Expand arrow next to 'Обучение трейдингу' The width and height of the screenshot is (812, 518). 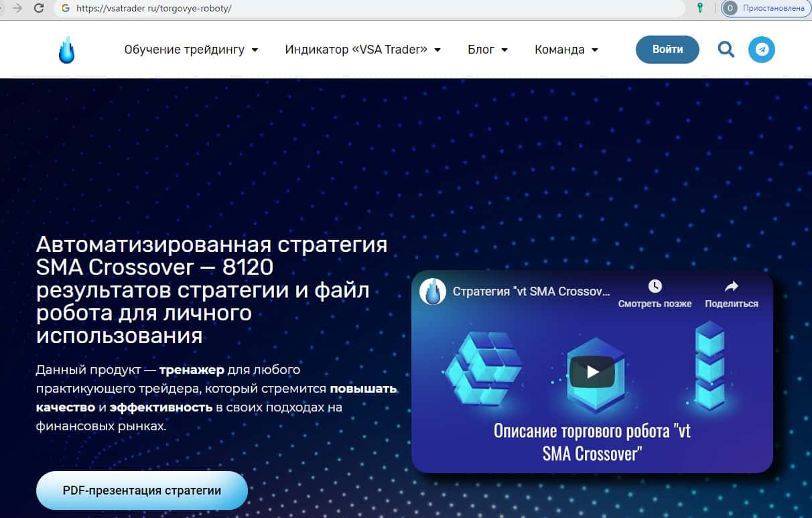click(x=255, y=50)
